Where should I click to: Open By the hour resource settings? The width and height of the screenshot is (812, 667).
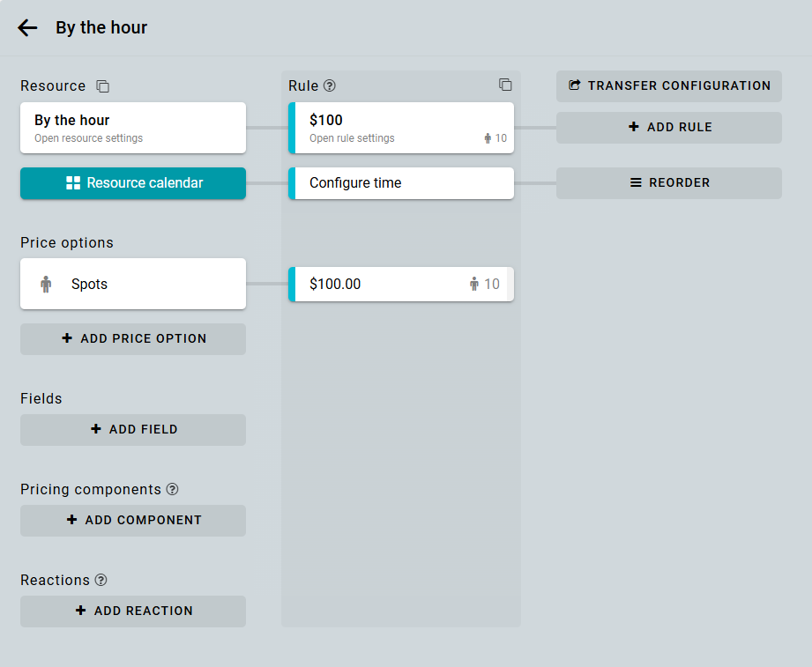coord(133,128)
